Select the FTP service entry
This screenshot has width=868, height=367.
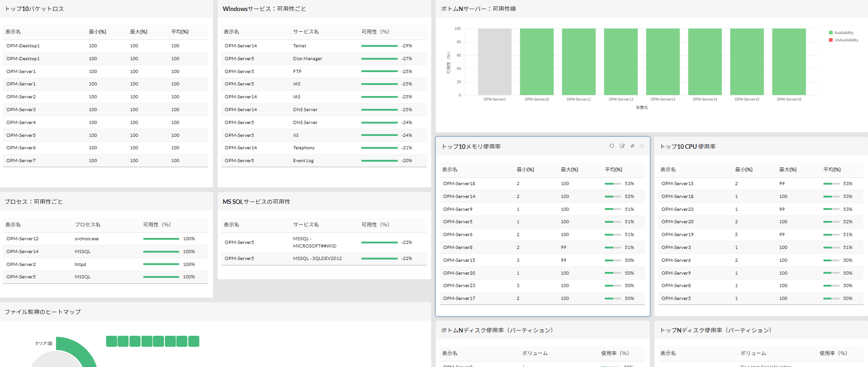[298, 72]
